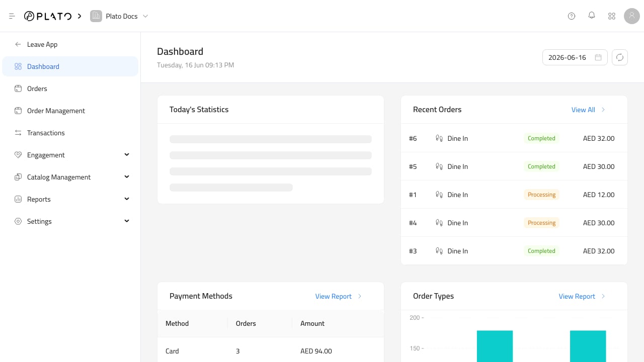The height and width of the screenshot is (362, 644).
Task: Click Leave App back arrow icon
Action: pos(18,44)
